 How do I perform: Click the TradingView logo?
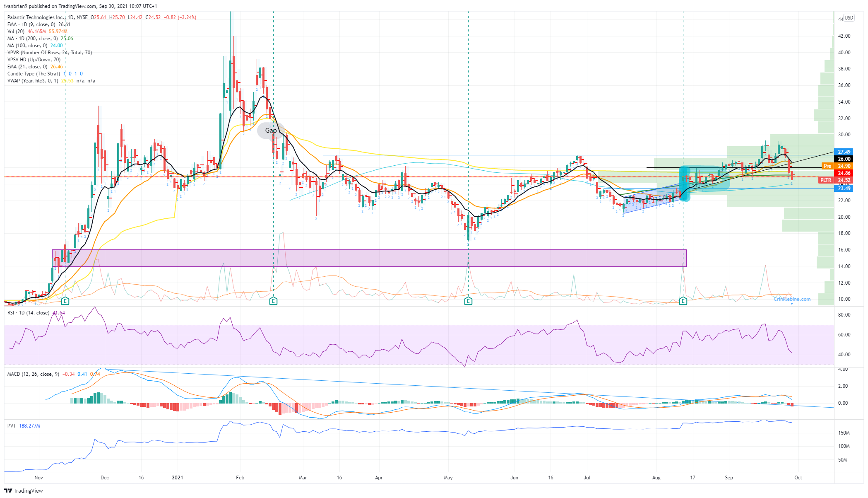[24, 491]
